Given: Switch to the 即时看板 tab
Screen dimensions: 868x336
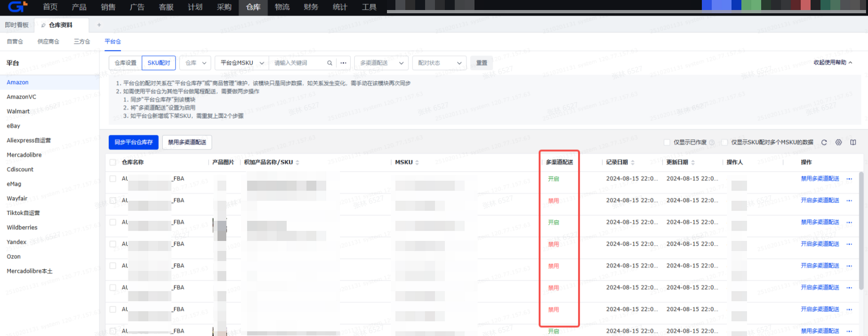Looking at the screenshot, I should [x=17, y=25].
